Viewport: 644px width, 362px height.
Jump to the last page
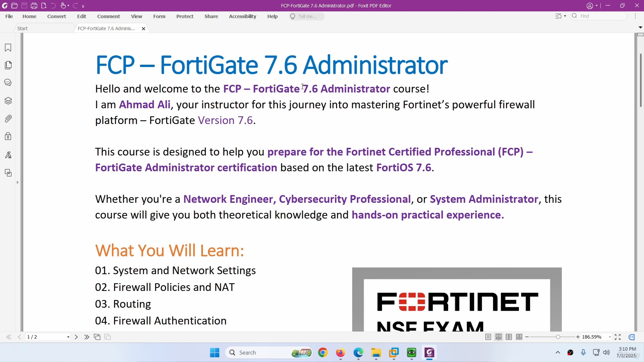(87, 337)
